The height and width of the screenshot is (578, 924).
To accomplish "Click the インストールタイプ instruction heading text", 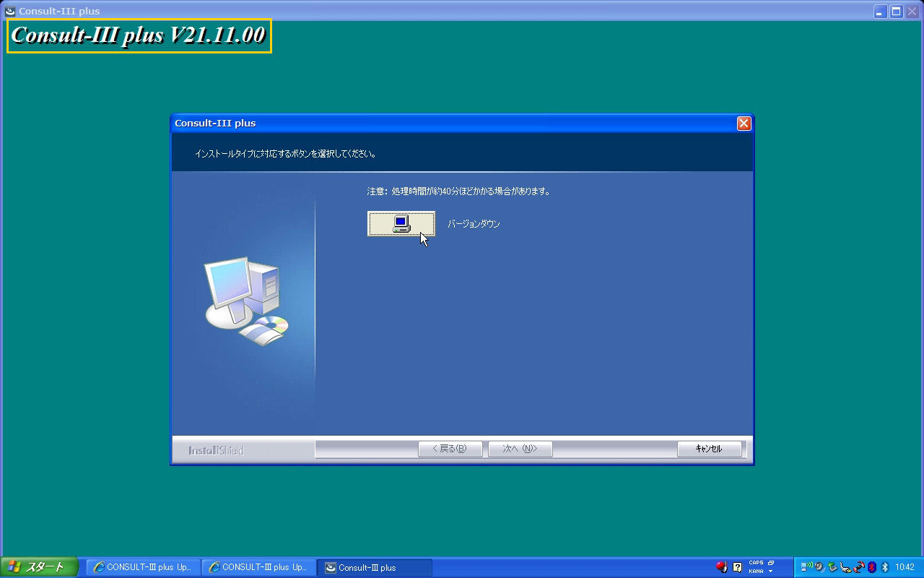I will [x=286, y=154].
